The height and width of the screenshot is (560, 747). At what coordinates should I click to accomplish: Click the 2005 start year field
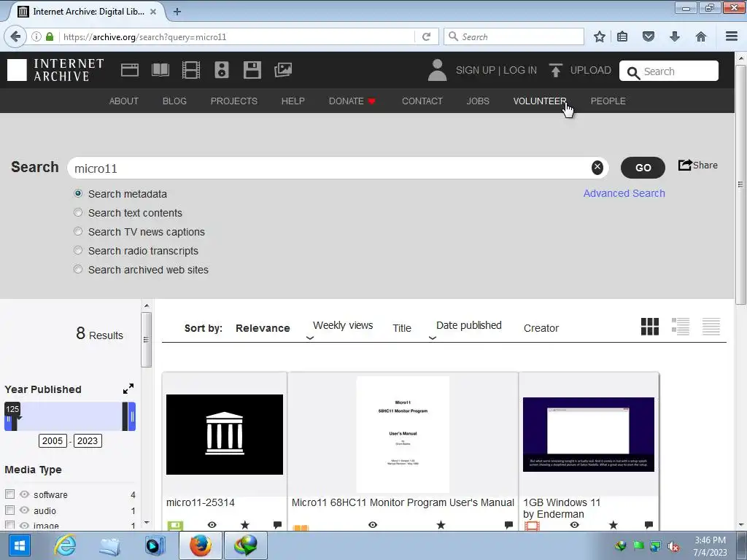click(x=53, y=440)
